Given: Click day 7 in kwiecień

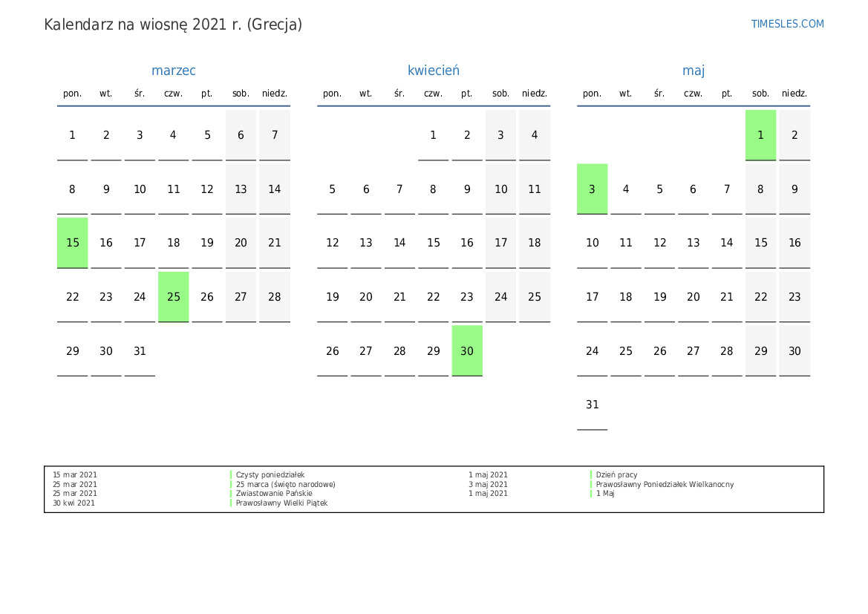Looking at the screenshot, I should pyautogui.click(x=399, y=189).
